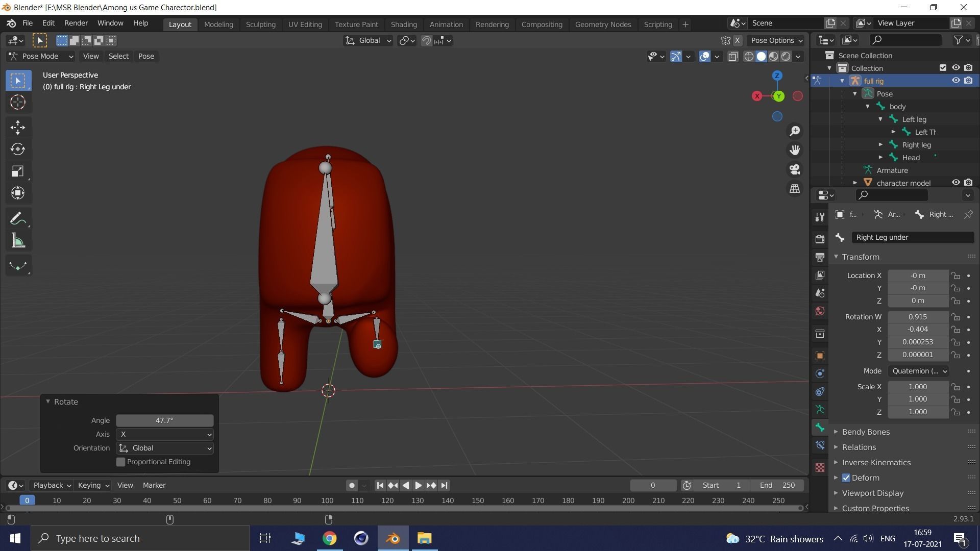The image size is (980, 551).
Task: Switch to the Animation workspace tab
Action: tap(446, 24)
